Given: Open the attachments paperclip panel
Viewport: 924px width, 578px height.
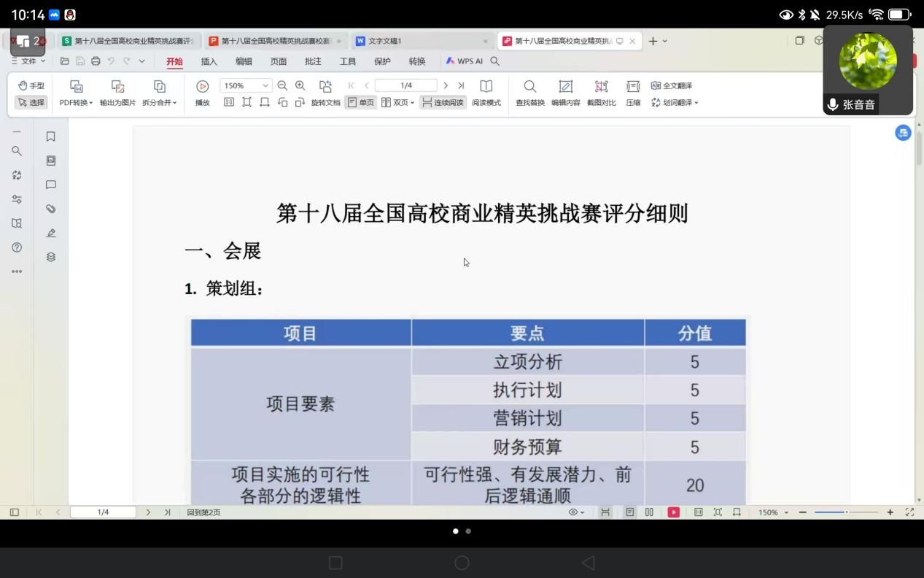Looking at the screenshot, I should click(x=50, y=209).
